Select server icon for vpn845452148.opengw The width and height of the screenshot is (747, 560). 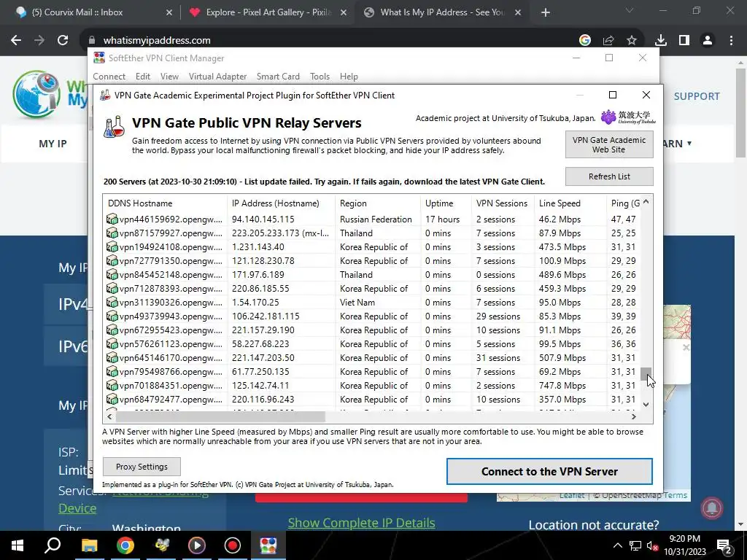pos(112,274)
